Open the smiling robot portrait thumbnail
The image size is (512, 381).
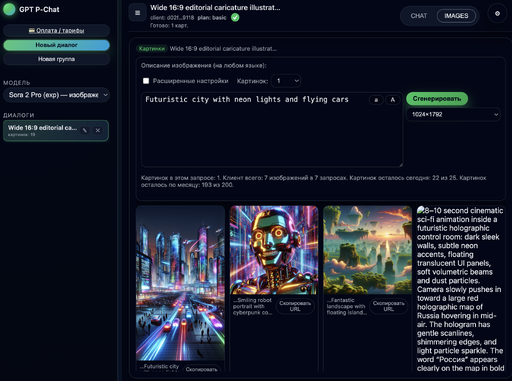pyautogui.click(x=274, y=250)
